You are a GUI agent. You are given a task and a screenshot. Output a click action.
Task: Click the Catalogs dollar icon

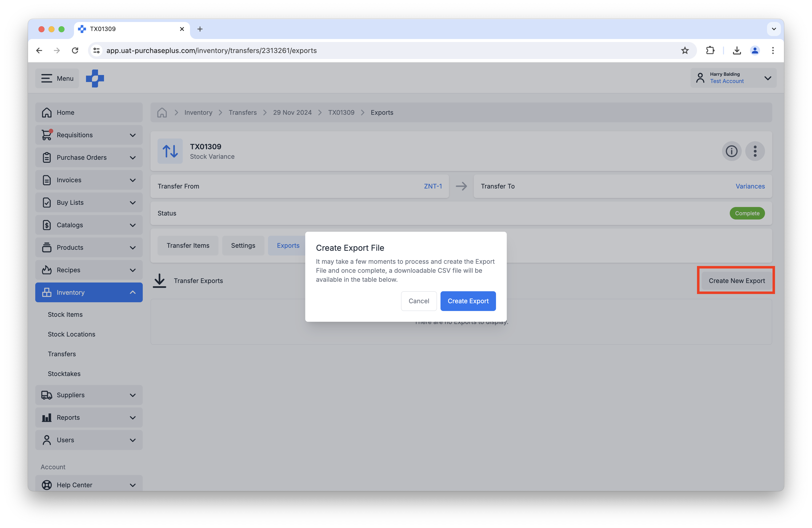(x=47, y=225)
